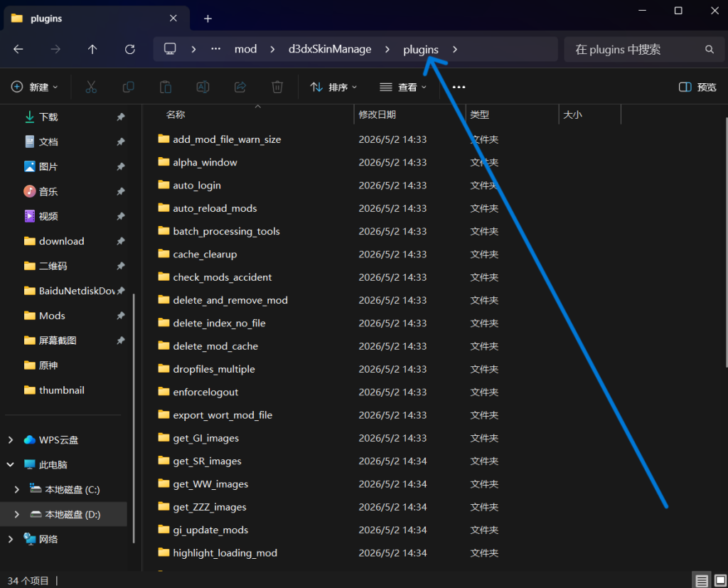This screenshot has height=588, width=728.
Task: Click the mod breadcrumb
Action: point(245,49)
